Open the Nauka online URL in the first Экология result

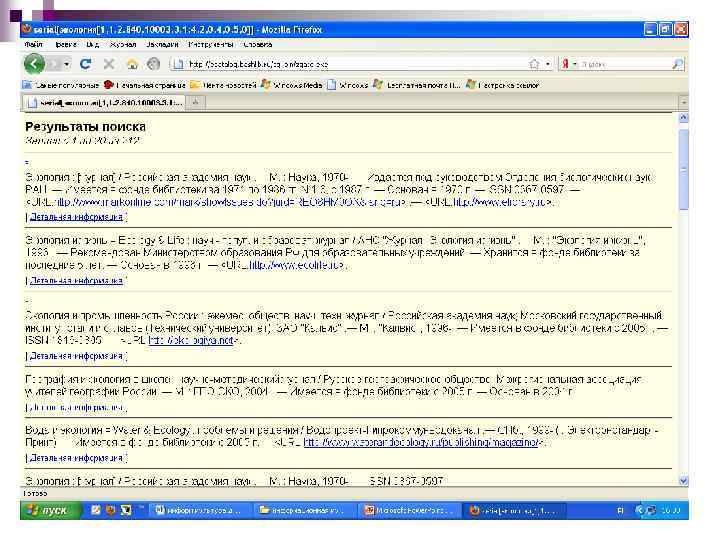[228, 202]
